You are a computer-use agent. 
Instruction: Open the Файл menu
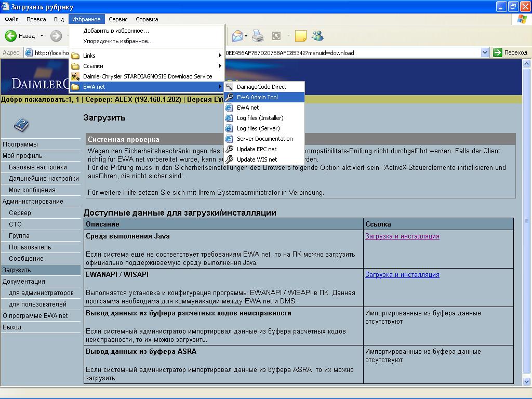pyautogui.click(x=11, y=19)
